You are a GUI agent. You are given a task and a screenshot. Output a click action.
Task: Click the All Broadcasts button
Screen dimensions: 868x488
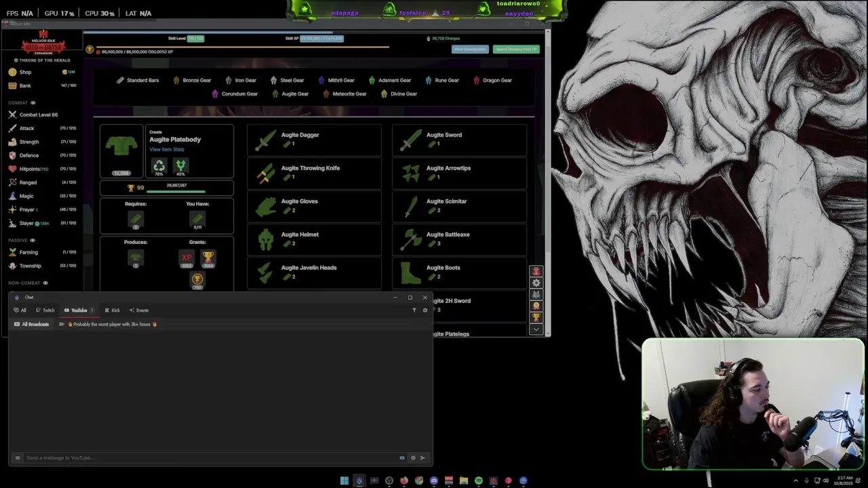coord(31,324)
